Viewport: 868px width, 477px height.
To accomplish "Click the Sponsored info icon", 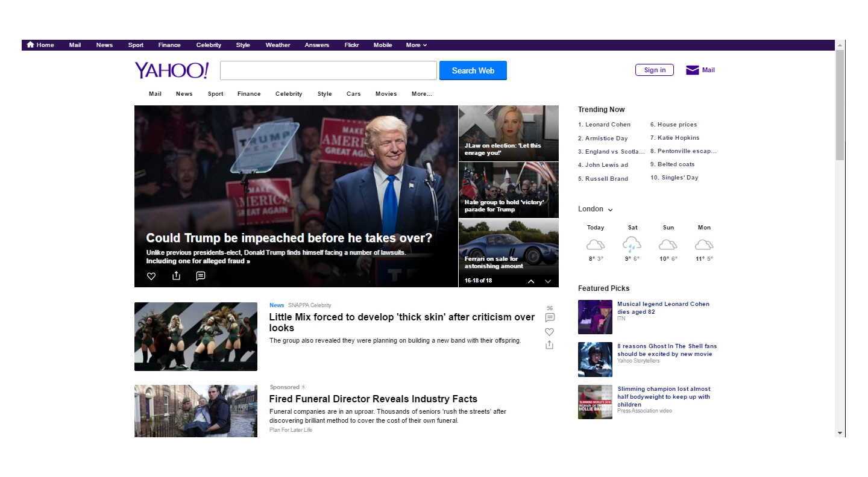I will coord(304,387).
